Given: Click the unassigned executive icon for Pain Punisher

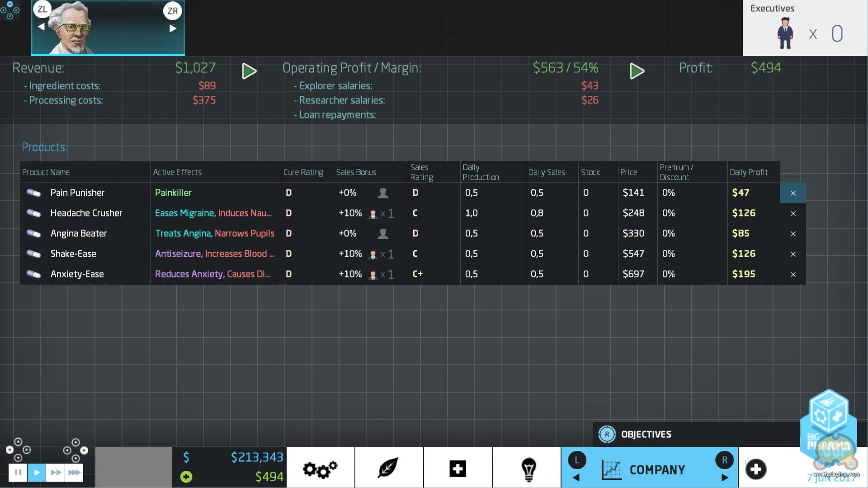Looking at the screenshot, I should [x=382, y=193].
